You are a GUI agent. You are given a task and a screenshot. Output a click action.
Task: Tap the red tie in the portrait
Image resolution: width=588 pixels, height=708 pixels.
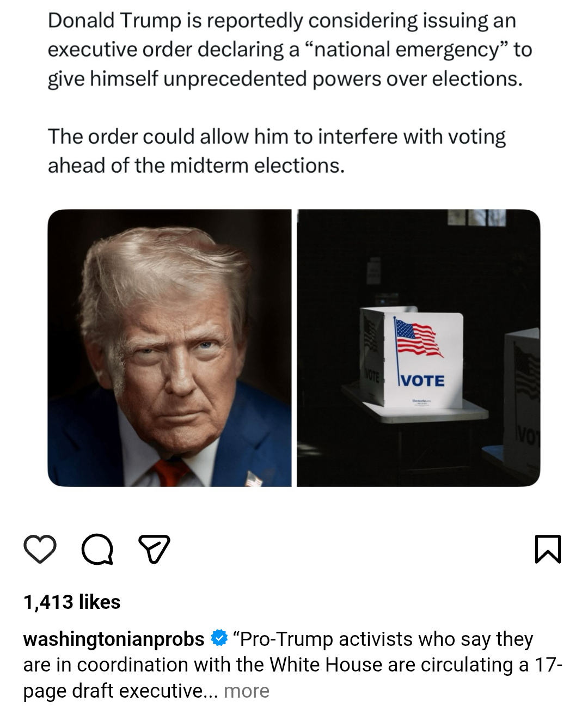170,472
